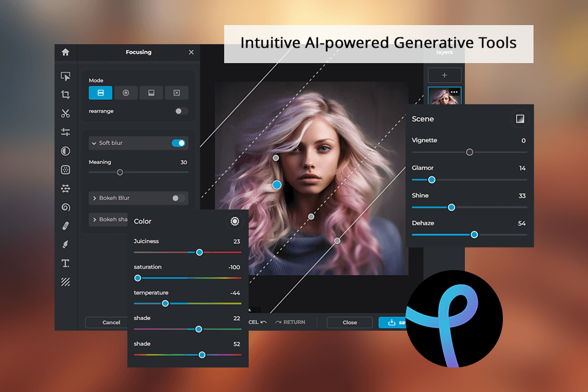
Task: Open the layer three-dot options menu
Action: (x=454, y=92)
